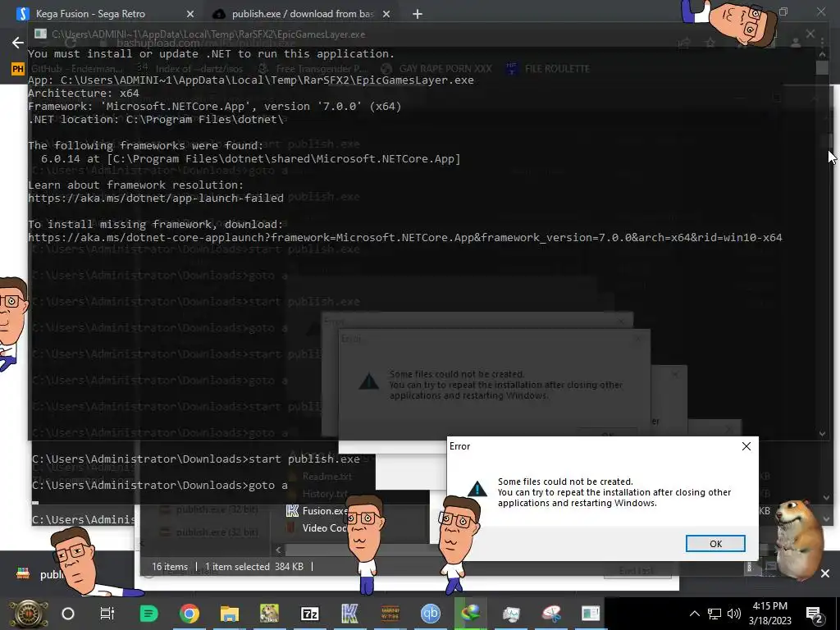Viewport: 840px width, 630px height.
Task: Click OK in the Error dialog
Action: (715, 543)
